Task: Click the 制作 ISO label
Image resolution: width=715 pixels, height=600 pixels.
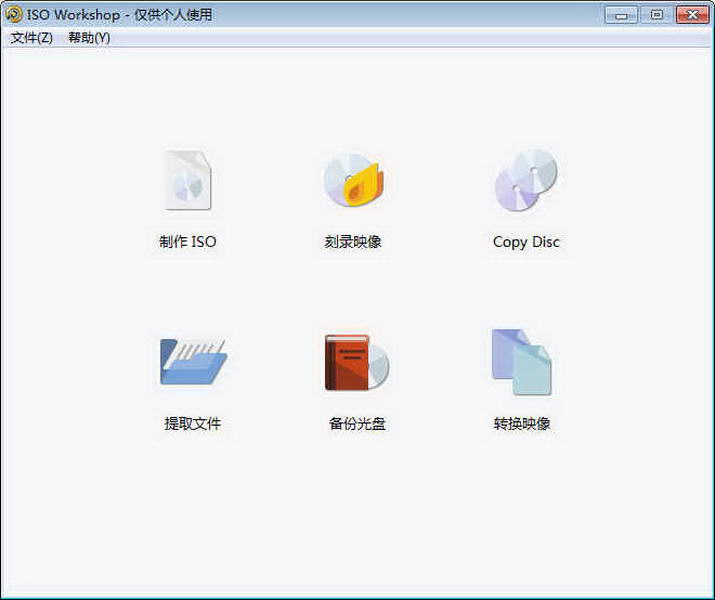Action: point(187,242)
